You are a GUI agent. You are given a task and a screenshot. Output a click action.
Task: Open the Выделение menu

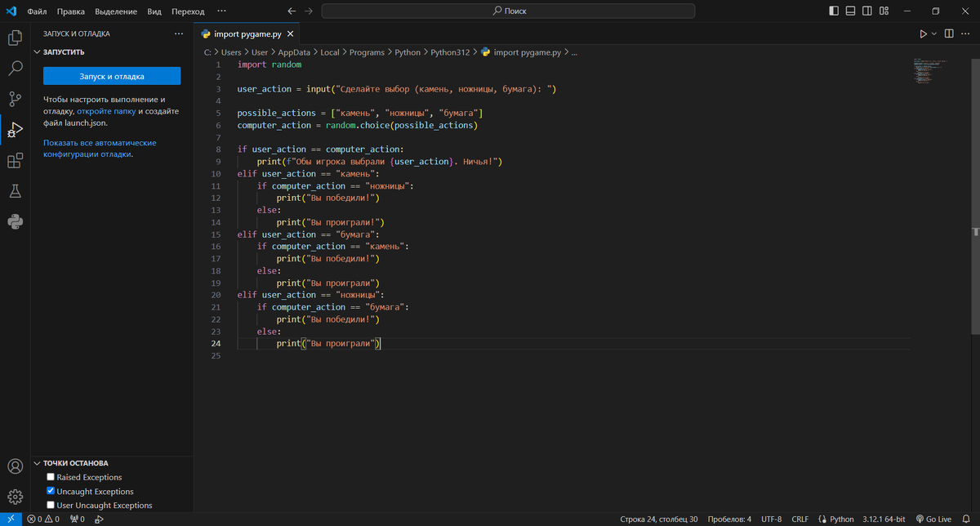coord(116,11)
